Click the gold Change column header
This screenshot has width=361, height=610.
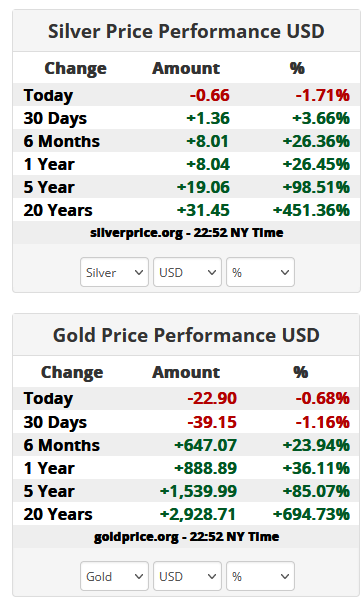pos(72,372)
